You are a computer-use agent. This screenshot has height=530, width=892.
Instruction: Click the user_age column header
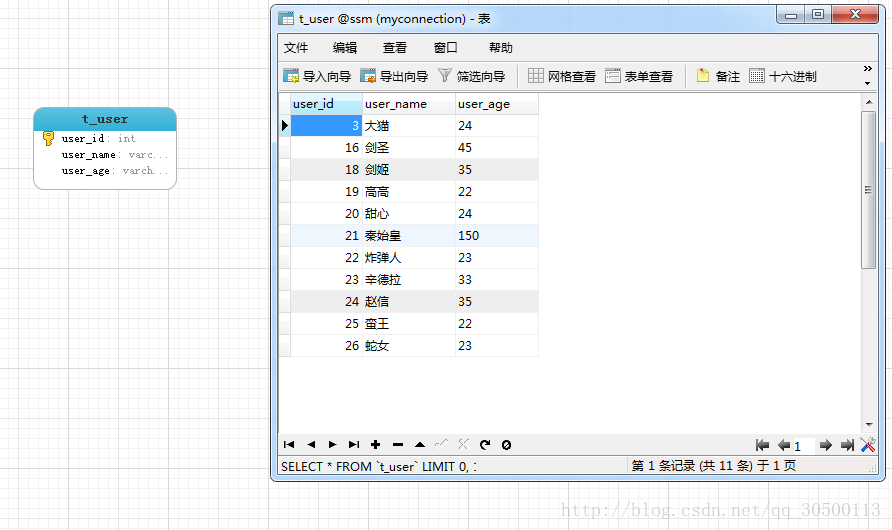497,104
